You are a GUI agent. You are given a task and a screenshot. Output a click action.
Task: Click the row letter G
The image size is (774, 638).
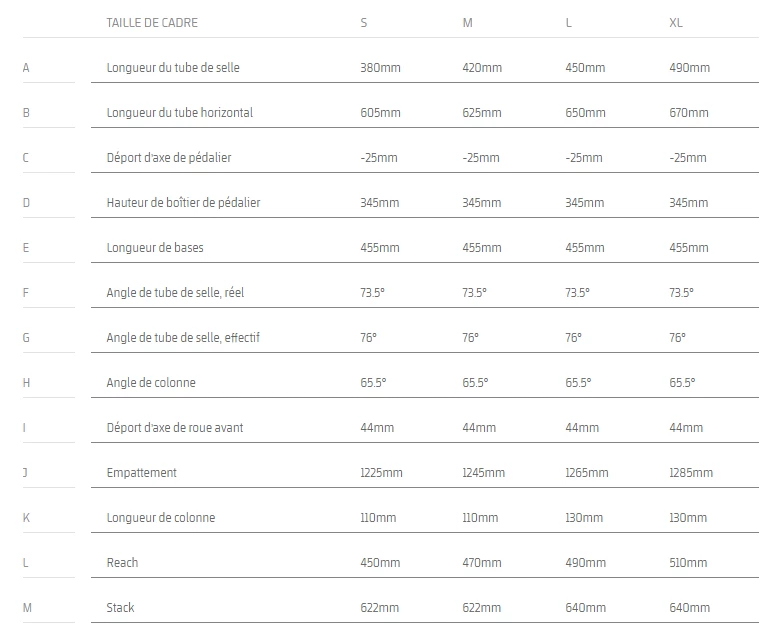coord(26,338)
